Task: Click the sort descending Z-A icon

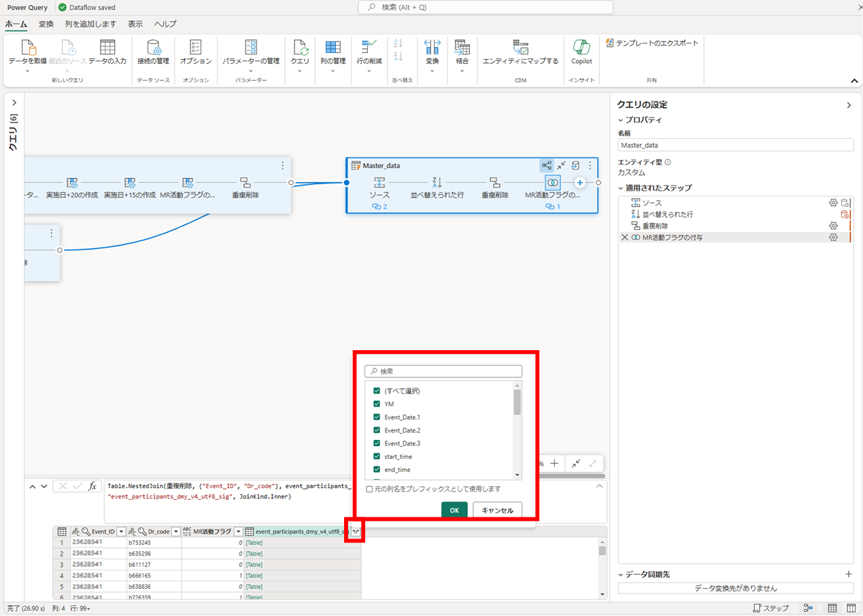Action: 399,56
